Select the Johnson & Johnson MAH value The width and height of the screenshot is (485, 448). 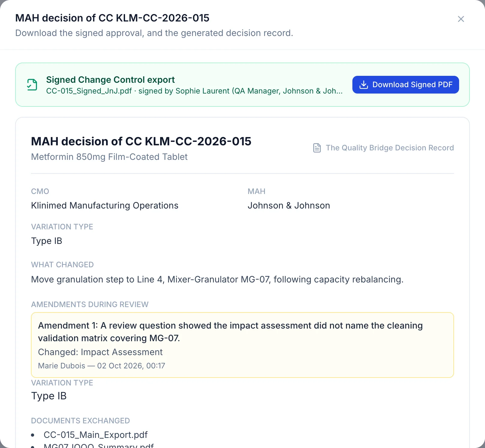click(x=289, y=206)
